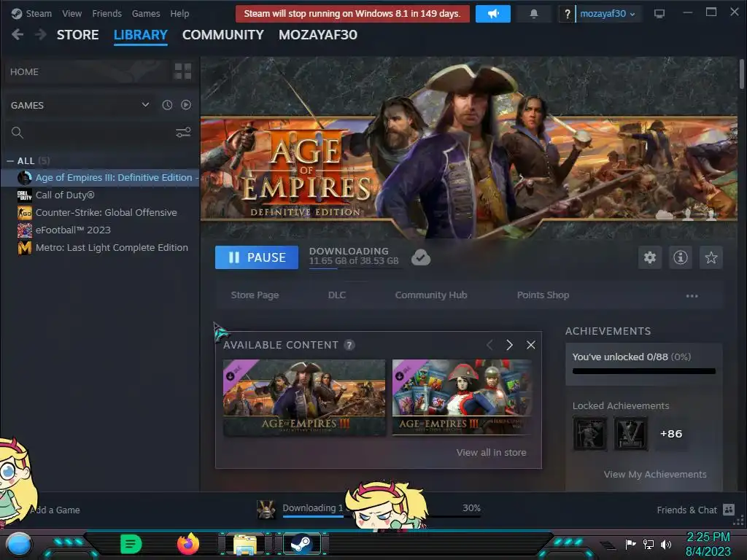Click the Steam Cloud status icon
This screenshot has height=560, width=747.
[421, 257]
